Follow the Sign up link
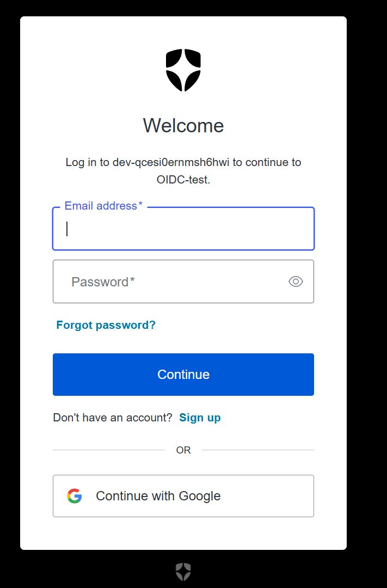This screenshot has width=387, height=588. [200, 418]
